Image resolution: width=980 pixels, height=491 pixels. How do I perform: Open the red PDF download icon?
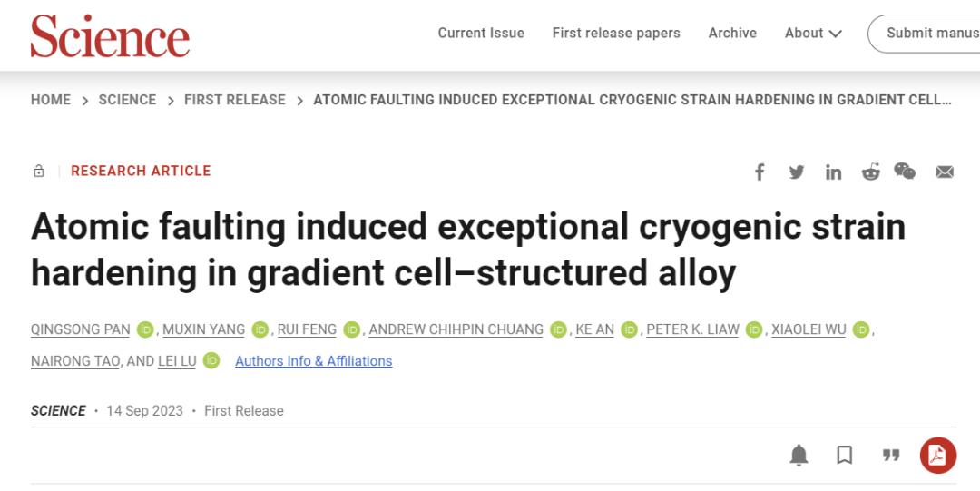coord(937,455)
